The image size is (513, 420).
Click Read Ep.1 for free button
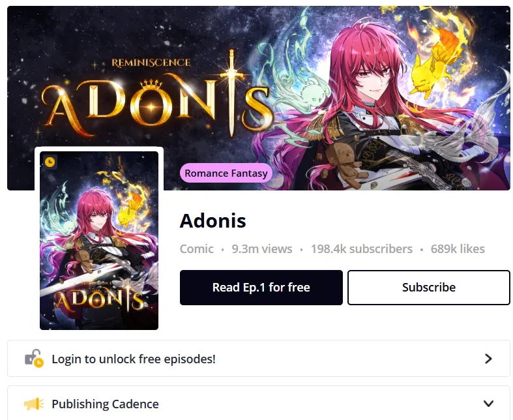coord(261,288)
